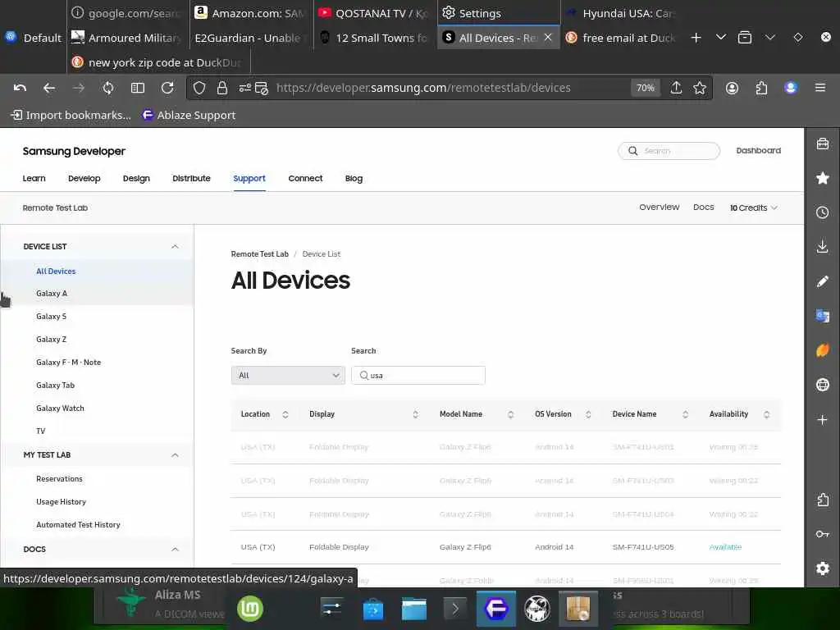Click the Samsung Developer logo

coord(74,152)
